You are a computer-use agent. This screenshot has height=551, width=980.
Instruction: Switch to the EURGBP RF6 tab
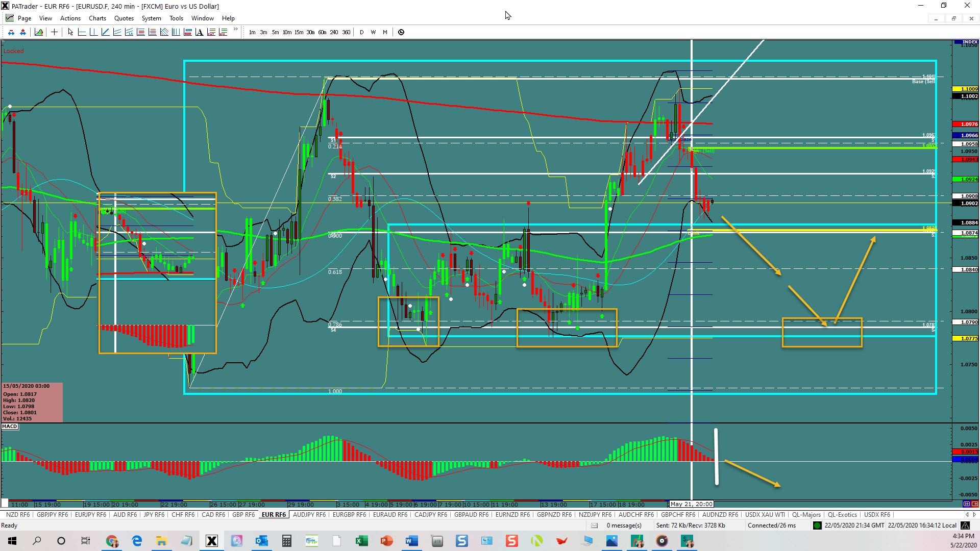point(350,515)
